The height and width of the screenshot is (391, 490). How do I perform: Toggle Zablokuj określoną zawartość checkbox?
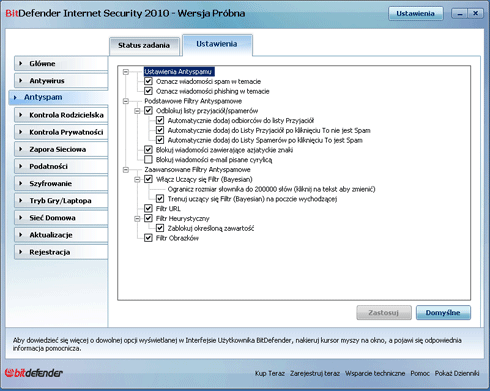coord(160,228)
